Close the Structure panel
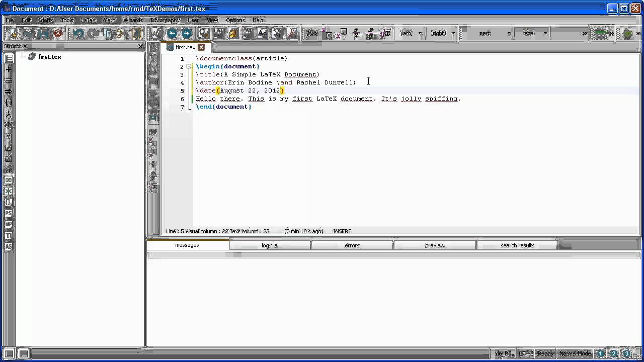Screen dimensions: 644x362 (x=140, y=46)
